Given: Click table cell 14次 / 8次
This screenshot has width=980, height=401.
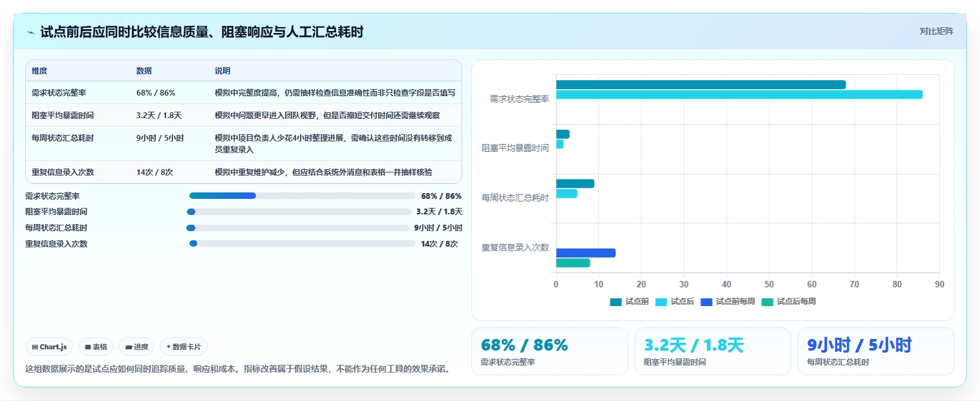Looking at the screenshot, I should pyautogui.click(x=154, y=172).
